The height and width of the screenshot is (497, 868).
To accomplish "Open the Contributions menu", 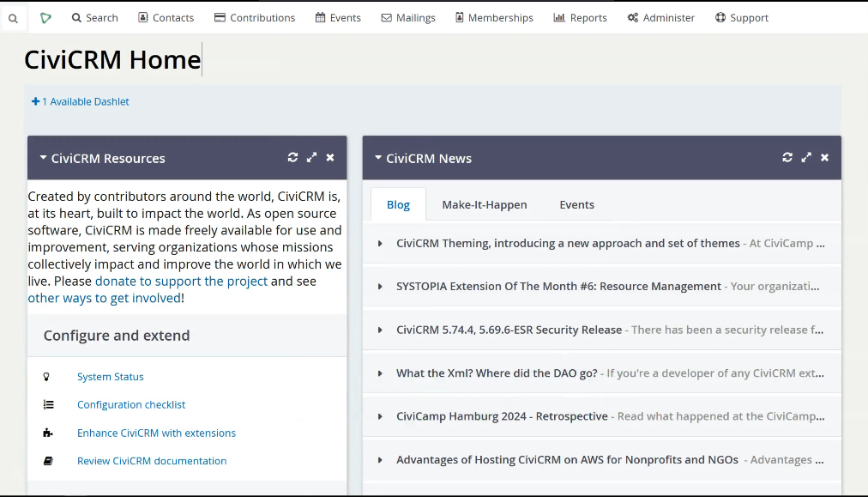I will [255, 18].
